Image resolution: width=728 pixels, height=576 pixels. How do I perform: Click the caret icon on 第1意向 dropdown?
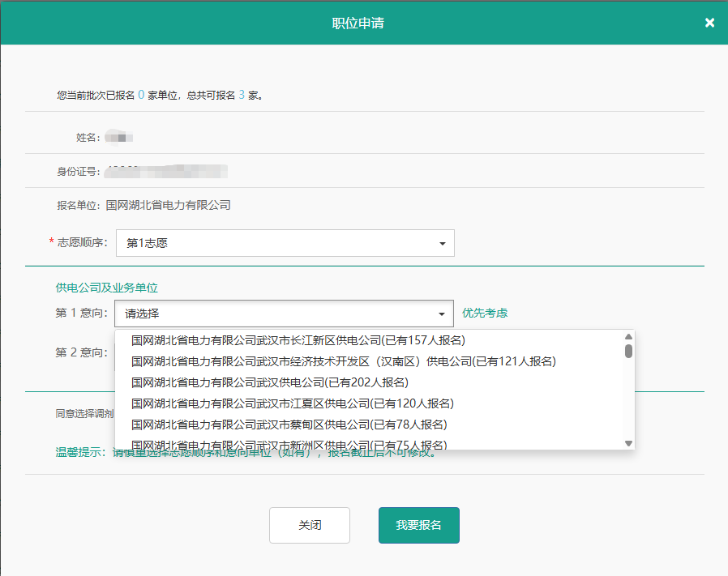(x=442, y=314)
